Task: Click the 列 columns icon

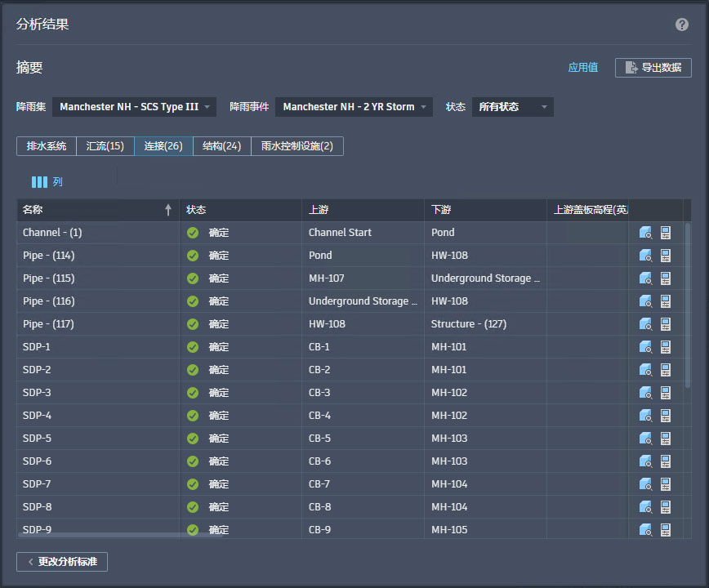Action: click(x=39, y=182)
